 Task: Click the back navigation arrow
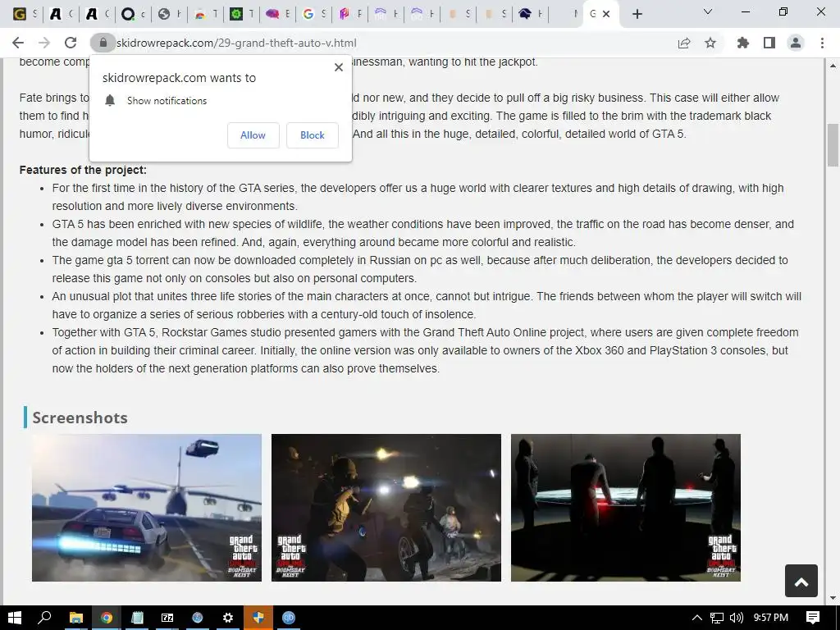[x=18, y=43]
